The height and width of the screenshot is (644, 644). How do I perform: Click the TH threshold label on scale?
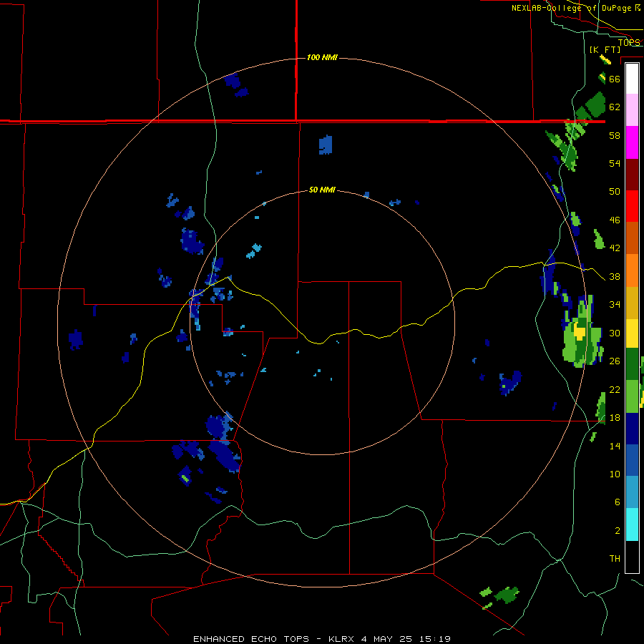click(615, 559)
